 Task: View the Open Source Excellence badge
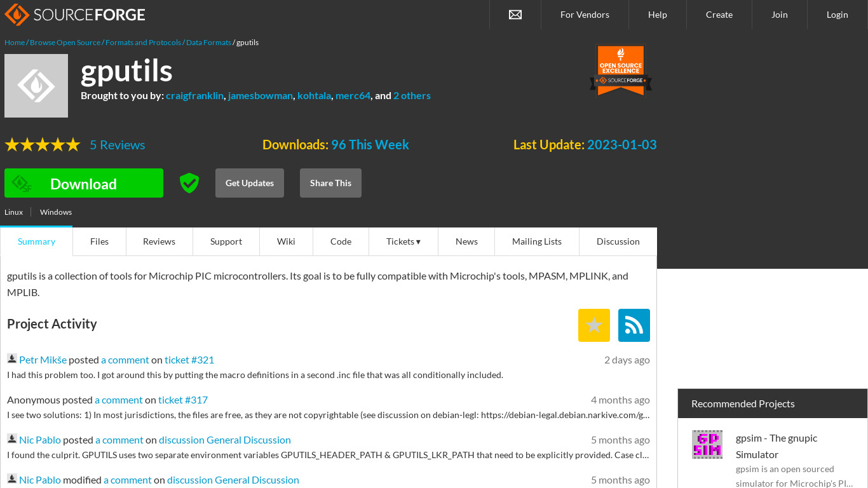pyautogui.click(x=621, y=71)
